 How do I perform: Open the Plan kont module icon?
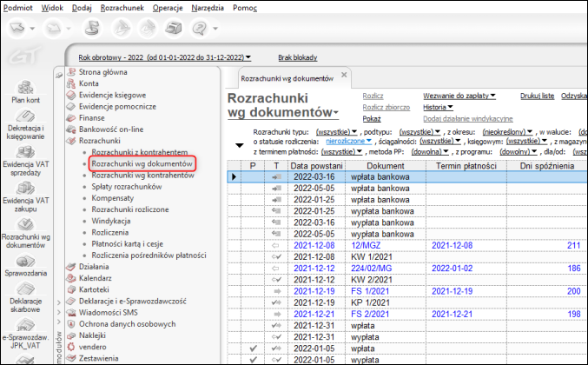point(23,87)
